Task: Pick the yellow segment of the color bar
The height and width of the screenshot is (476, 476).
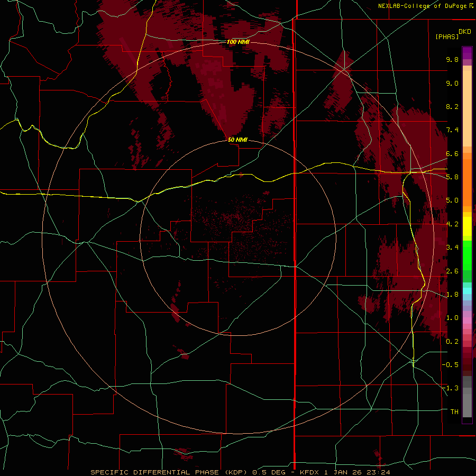Action: click(x=467, y=226)
